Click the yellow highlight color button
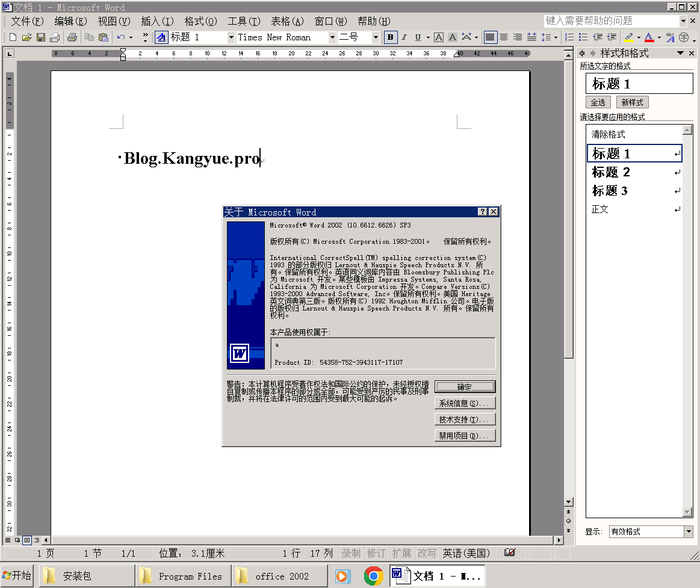This screenshot has width=700, height=588. pos(629,37)
